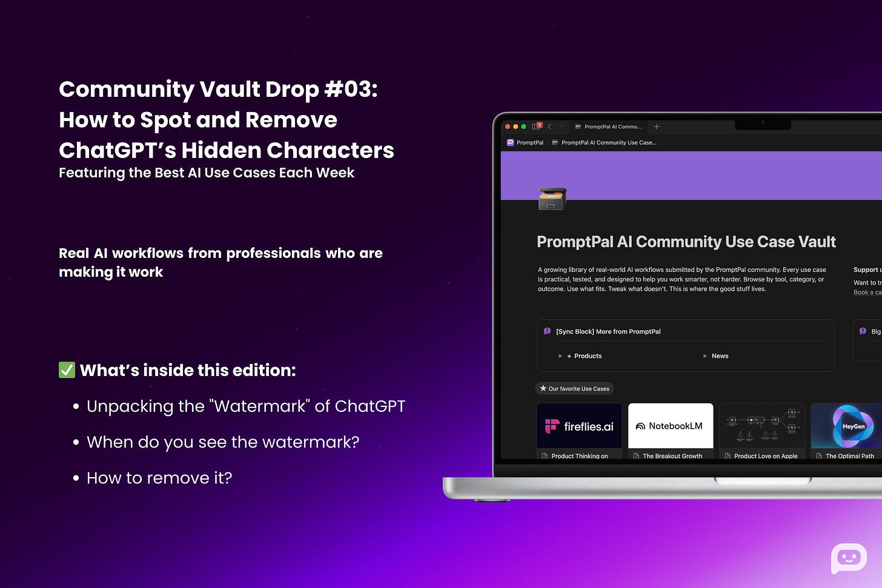Click the red close window button

(508, 127)
